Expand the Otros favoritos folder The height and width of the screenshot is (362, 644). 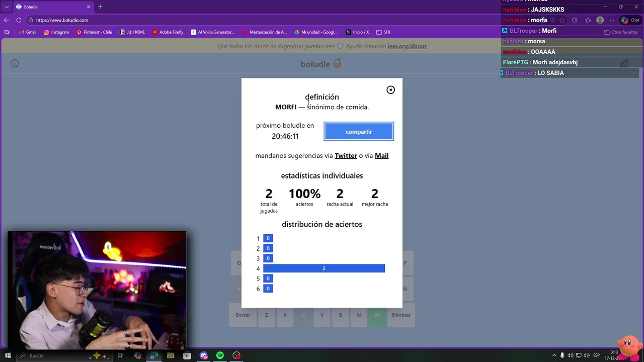(621, 32)
